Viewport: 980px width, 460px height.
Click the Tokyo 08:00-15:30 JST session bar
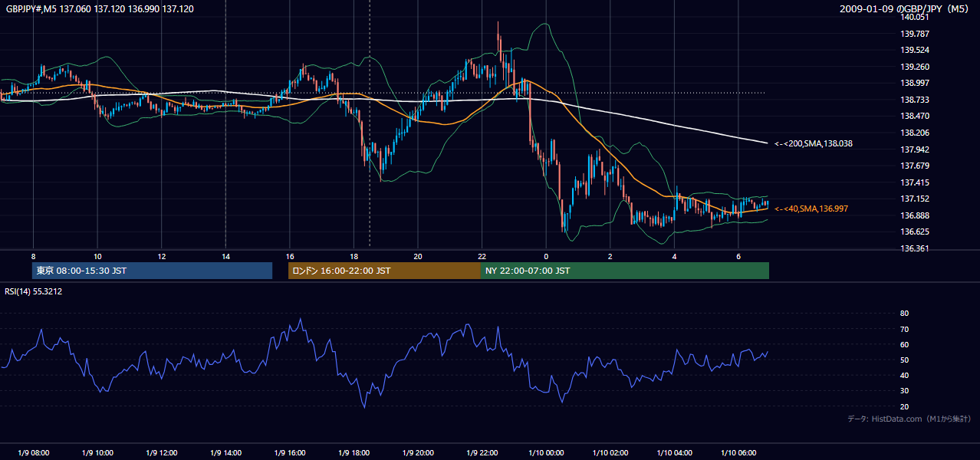pyautogui.click(x=152, y=271)
